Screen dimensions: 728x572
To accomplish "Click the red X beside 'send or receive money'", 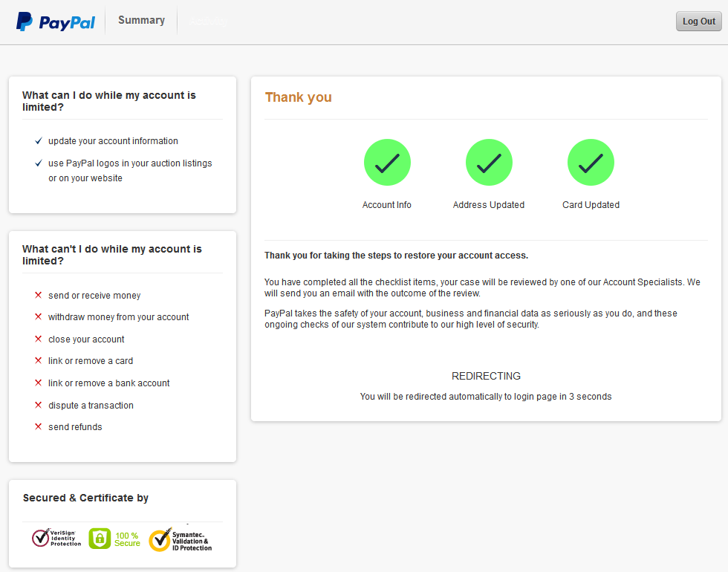I will pos(39,296).
